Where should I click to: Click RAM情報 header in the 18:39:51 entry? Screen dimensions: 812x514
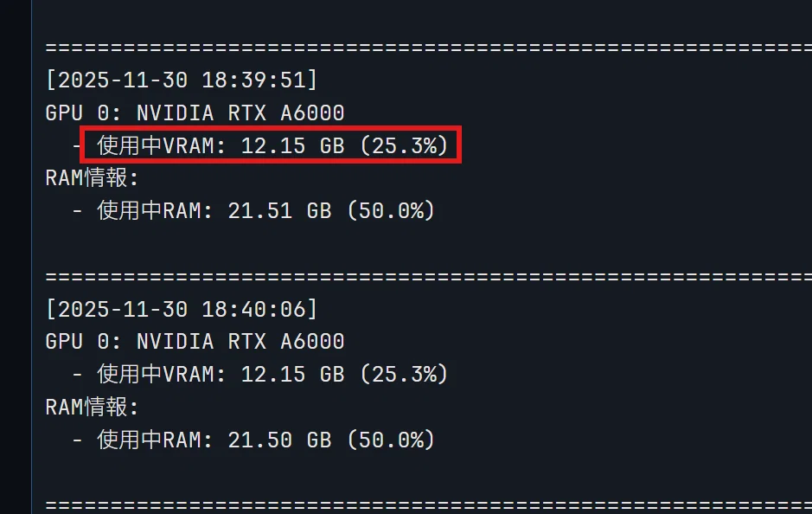(x=93, y=177)
